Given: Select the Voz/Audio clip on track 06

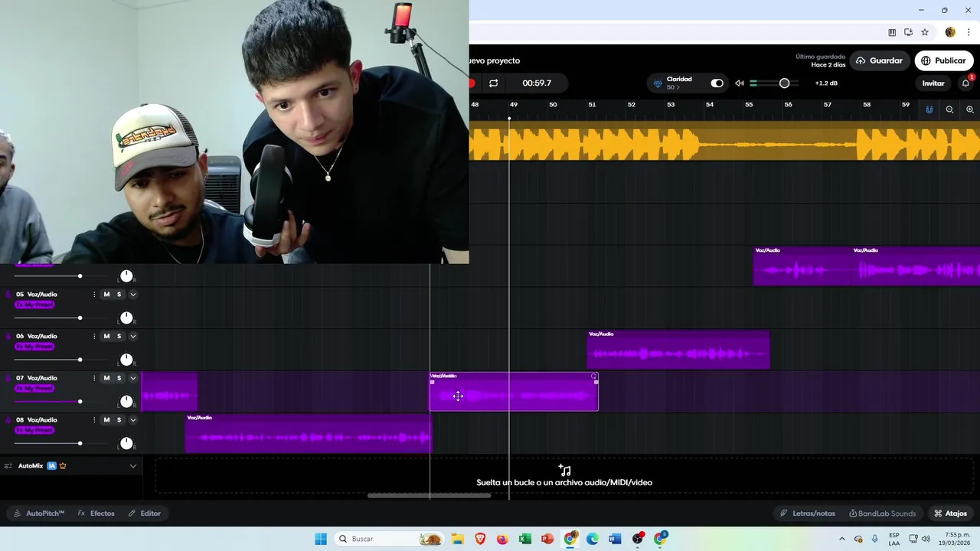Looking at the screenshot, I should [x=678, y=350].
